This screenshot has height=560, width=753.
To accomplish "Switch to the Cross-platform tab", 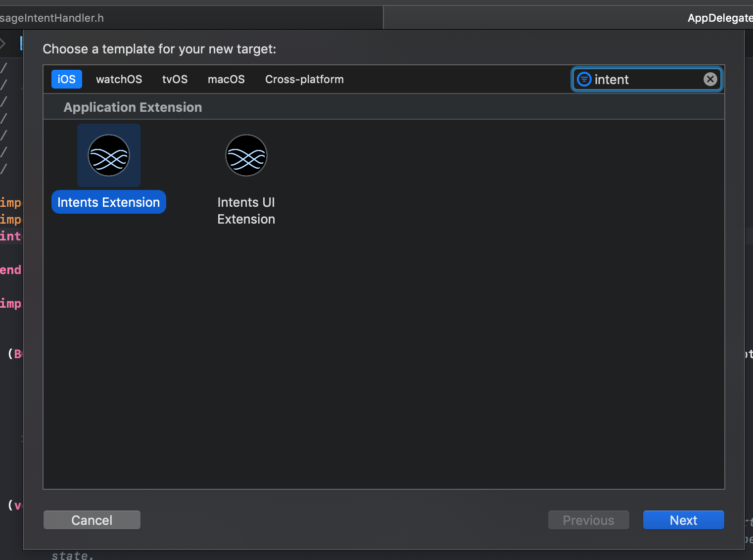I will click(304, 79).
